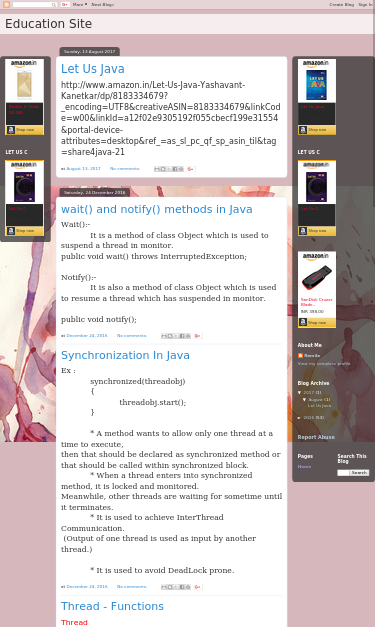This screenshot has height=627, width=375.
Task: Share wait() and notify() post to Facebook
Action: 182,336
